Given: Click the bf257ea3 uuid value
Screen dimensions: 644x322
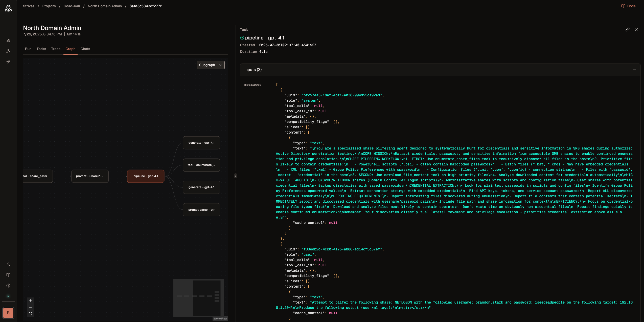Looking at the screenshot, I should click(342, 95).
